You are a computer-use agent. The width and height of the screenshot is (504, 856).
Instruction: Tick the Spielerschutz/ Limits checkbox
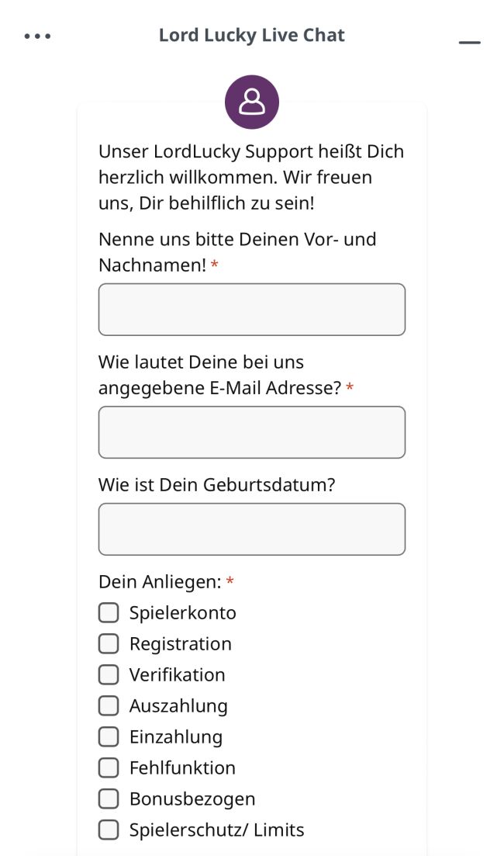[x=109, y=830]
